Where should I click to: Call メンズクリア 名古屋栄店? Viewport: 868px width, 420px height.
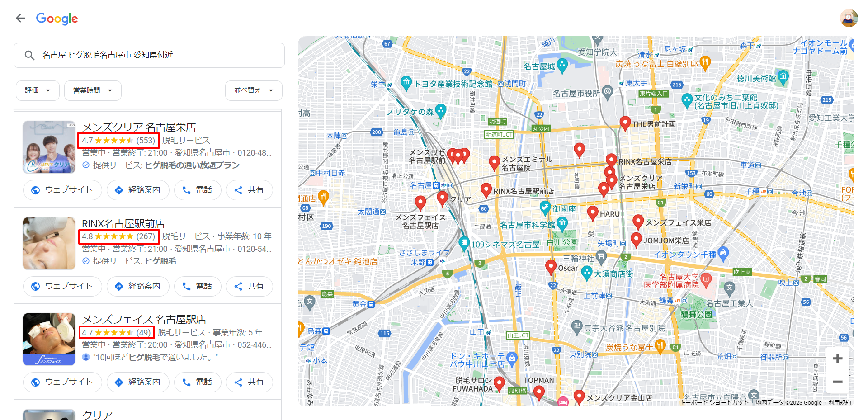pyautogui.click(x=198, y=190)
